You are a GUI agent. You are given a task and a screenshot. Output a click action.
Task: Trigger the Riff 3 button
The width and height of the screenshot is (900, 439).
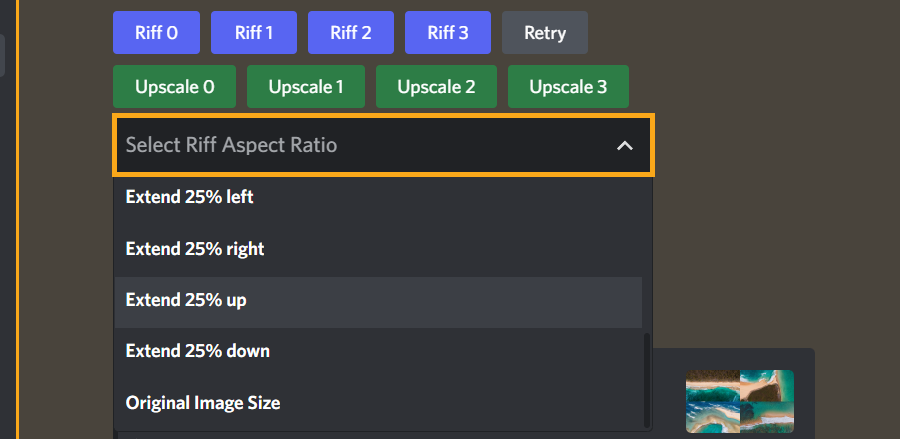[x=448, y=33]
